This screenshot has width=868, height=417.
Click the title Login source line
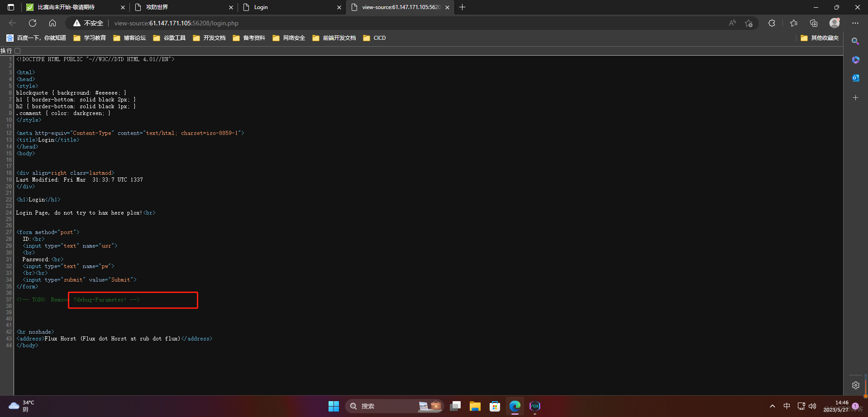click(48, 140)
